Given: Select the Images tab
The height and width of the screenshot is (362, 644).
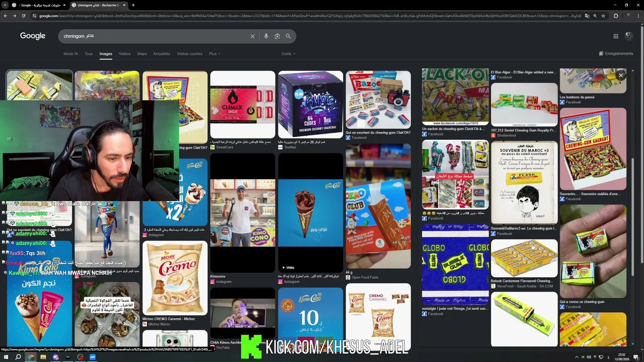Looking at the screenshot, I should (x=106, y=54).
